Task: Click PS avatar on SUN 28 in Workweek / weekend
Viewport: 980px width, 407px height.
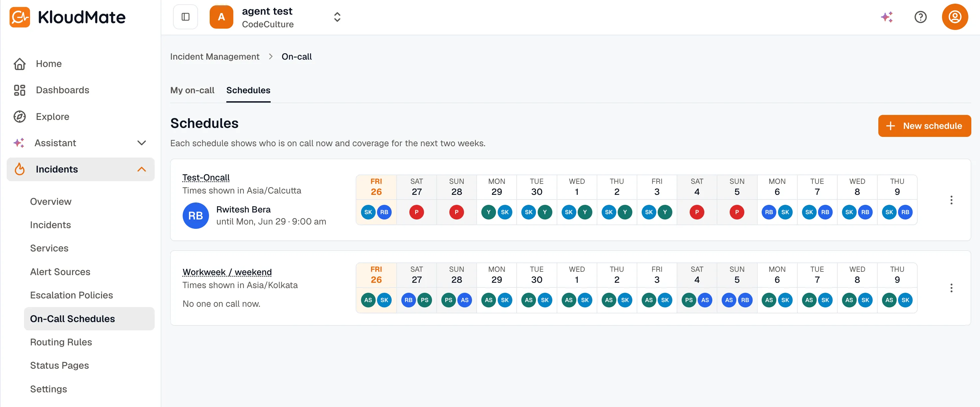Action: (449, 300)
